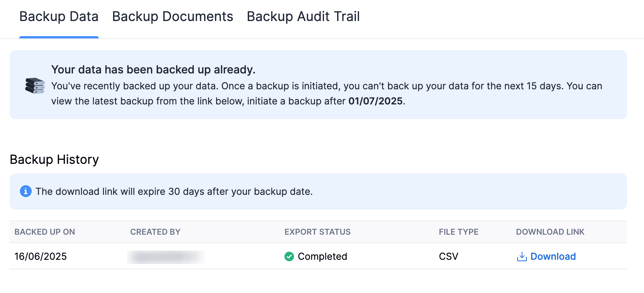Viewport: 644px width, 293px height.
Task: Click the Backup History section heading
Action: coord(54,159)
